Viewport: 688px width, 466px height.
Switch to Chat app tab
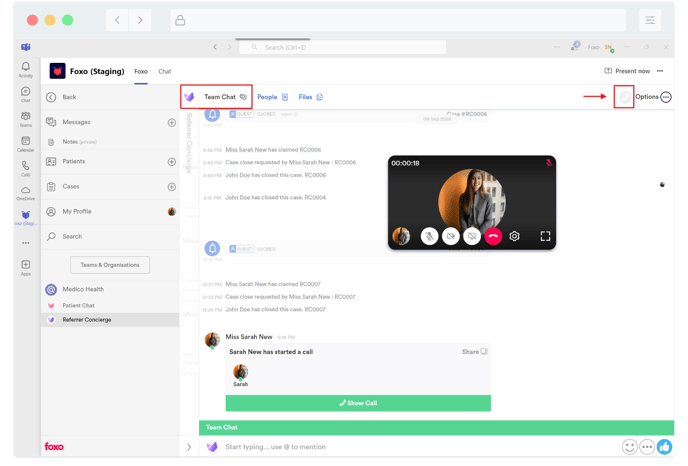point(165,72)
